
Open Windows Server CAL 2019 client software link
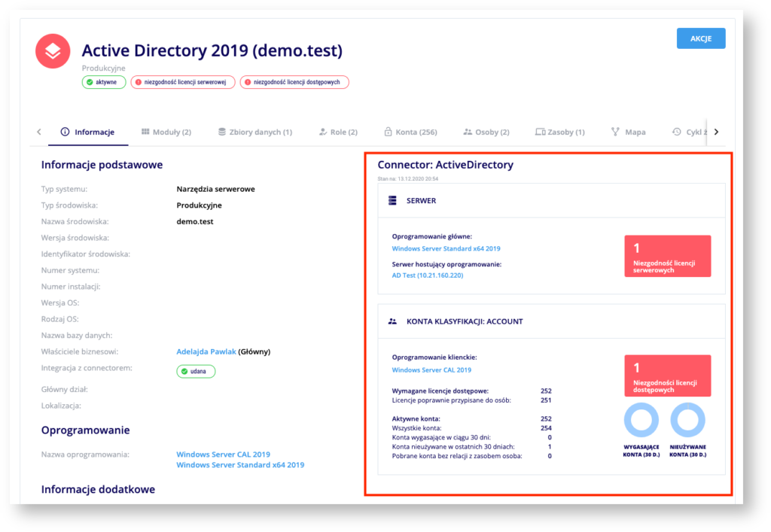[431, 370]
